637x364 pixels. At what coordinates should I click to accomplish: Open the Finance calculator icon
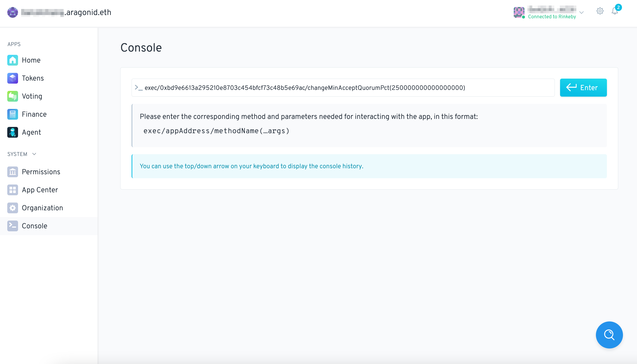(x=13, y=114)
